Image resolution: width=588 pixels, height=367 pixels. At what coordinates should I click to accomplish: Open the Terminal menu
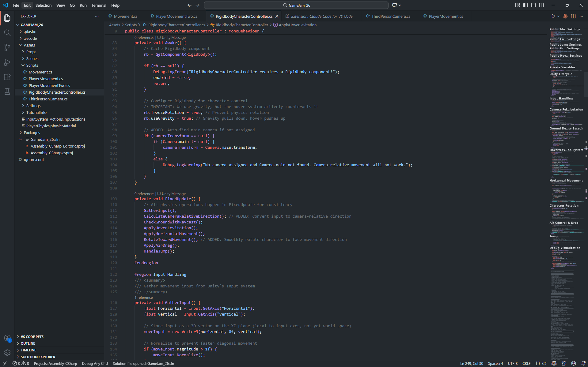99,5
